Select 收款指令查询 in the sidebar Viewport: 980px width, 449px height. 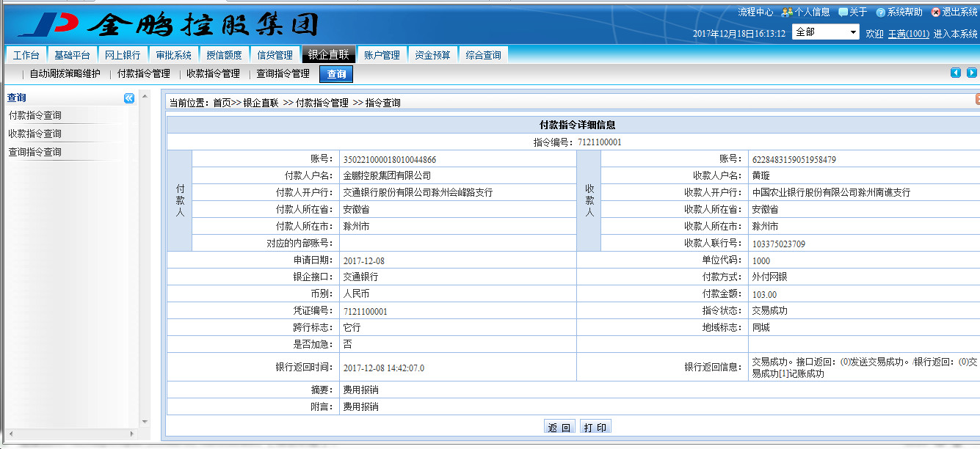tap(35, 134)
